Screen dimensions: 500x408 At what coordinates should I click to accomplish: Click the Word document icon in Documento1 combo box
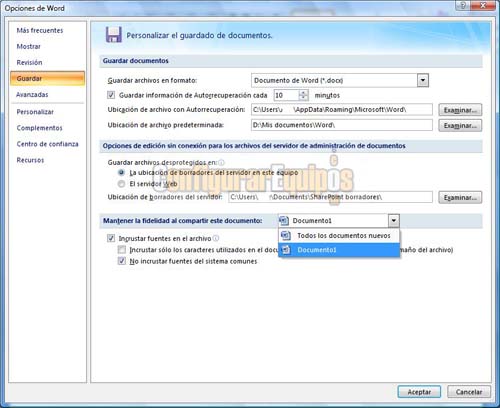284,221
